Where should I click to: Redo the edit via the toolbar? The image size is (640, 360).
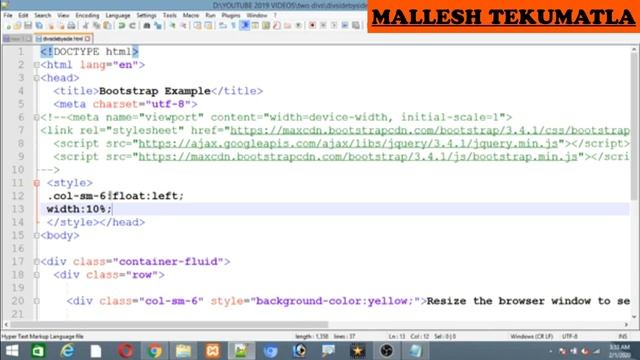pyautogui.click(x=133, y=26)
